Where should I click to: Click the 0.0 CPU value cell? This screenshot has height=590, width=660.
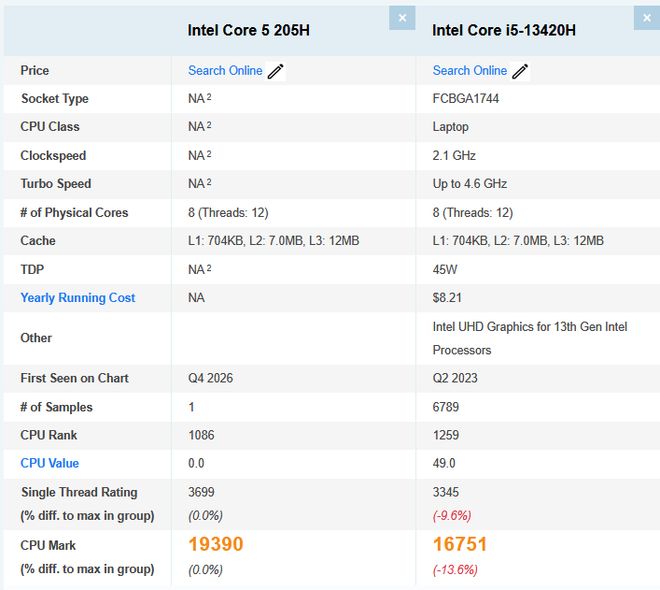[196, 463]
